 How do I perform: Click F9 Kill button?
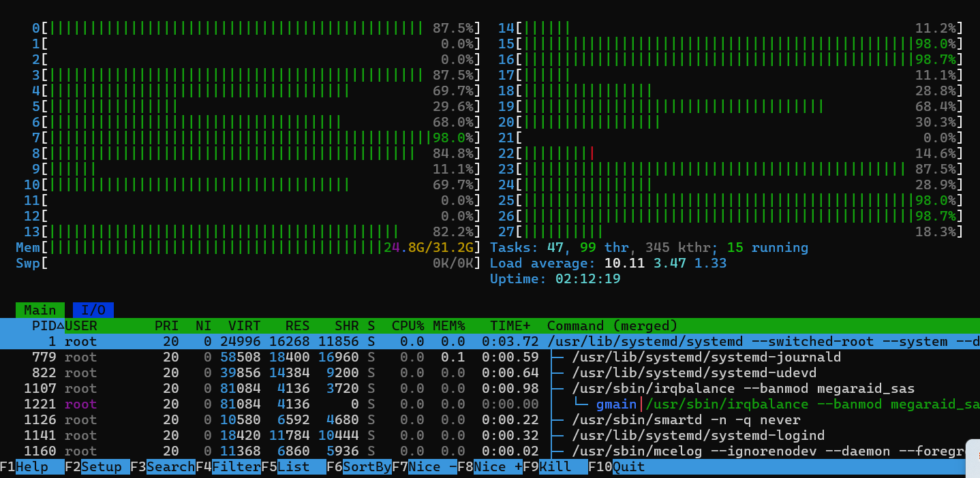555,467
